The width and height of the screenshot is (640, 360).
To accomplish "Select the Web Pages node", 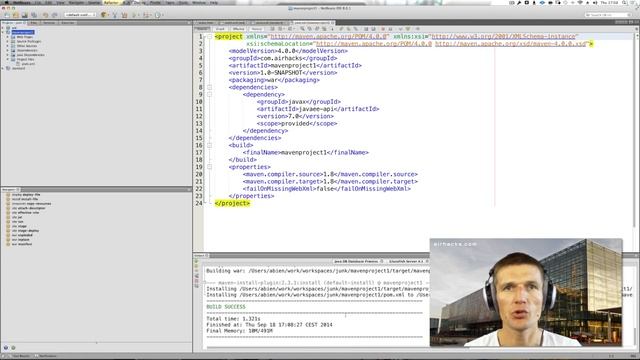I will click(24, 37).
